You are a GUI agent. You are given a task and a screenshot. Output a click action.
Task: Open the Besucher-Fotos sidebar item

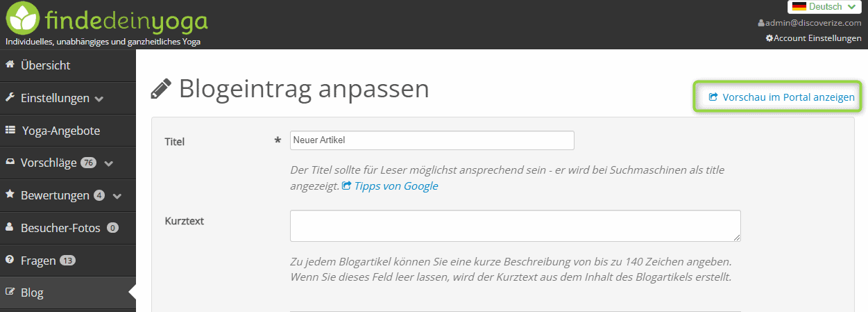point(68,227)
